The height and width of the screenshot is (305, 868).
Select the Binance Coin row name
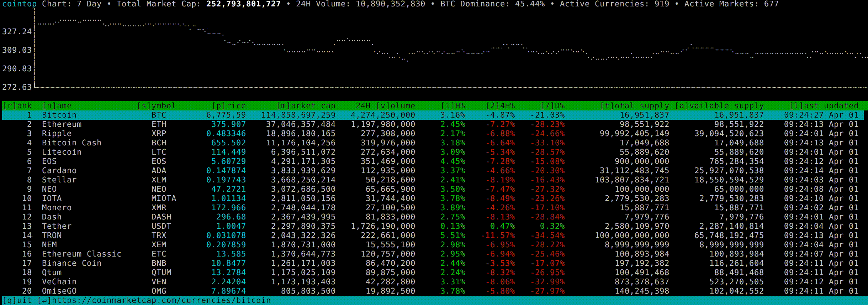[x=72, y=263]
